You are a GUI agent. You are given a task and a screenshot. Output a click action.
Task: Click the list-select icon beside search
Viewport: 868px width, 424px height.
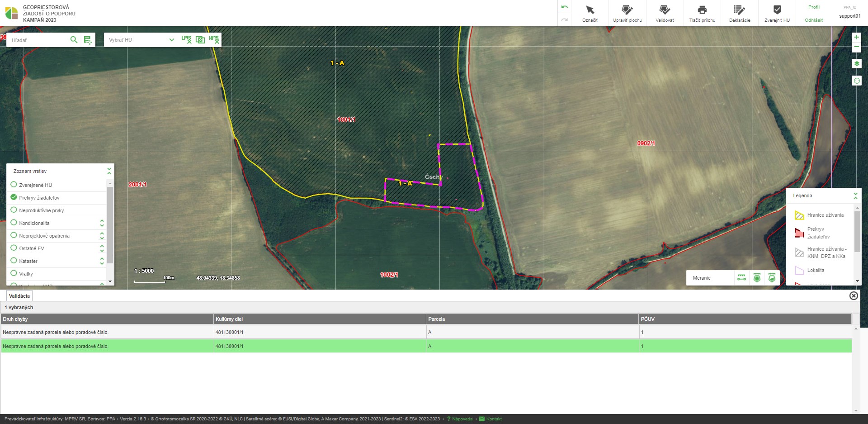pos(88,40)
